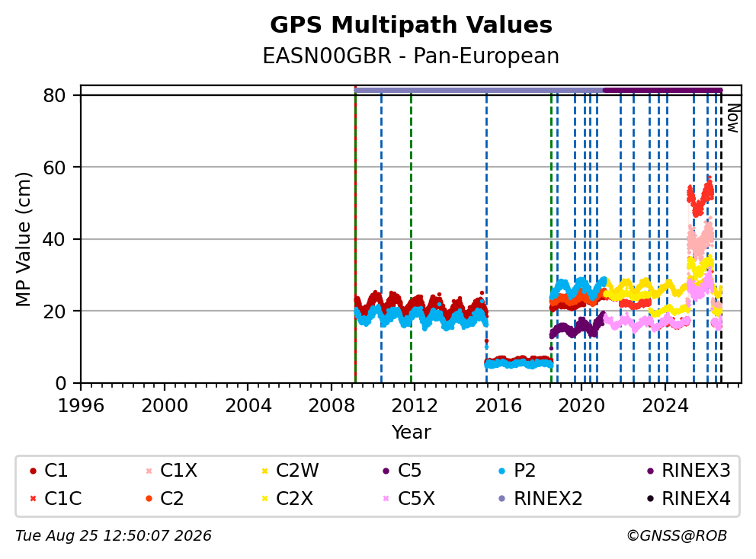756x559 pixels.
Task: Click the C1X legend entry
Action: [x=171, y=471]
